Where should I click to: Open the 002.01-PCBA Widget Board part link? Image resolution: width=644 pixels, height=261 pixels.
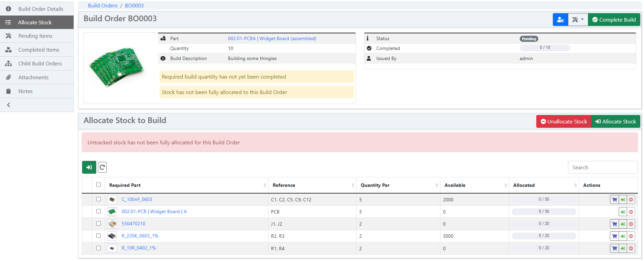click(272, 39)
